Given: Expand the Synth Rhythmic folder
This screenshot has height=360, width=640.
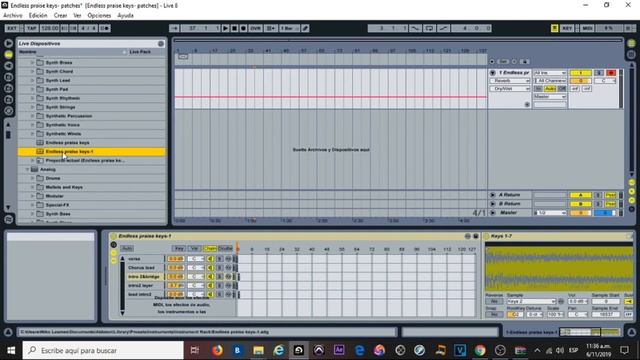Looking at the screenshot, I should 32,98.
